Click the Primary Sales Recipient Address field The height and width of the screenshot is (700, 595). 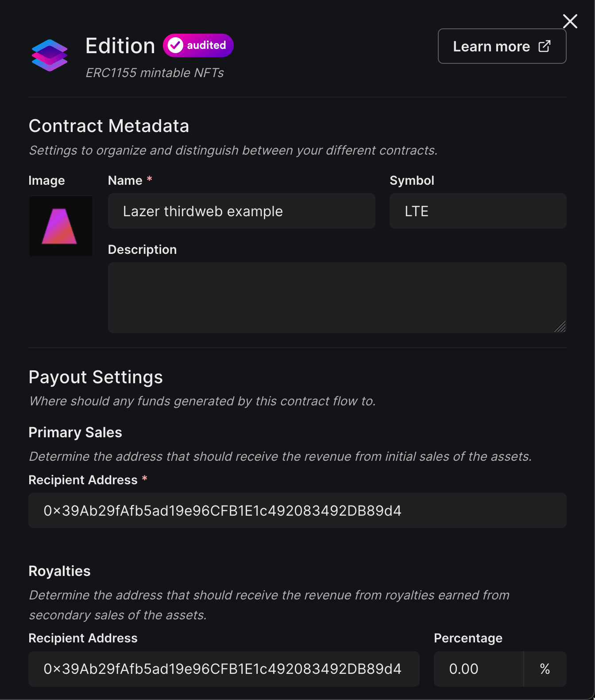click(297, 510)
